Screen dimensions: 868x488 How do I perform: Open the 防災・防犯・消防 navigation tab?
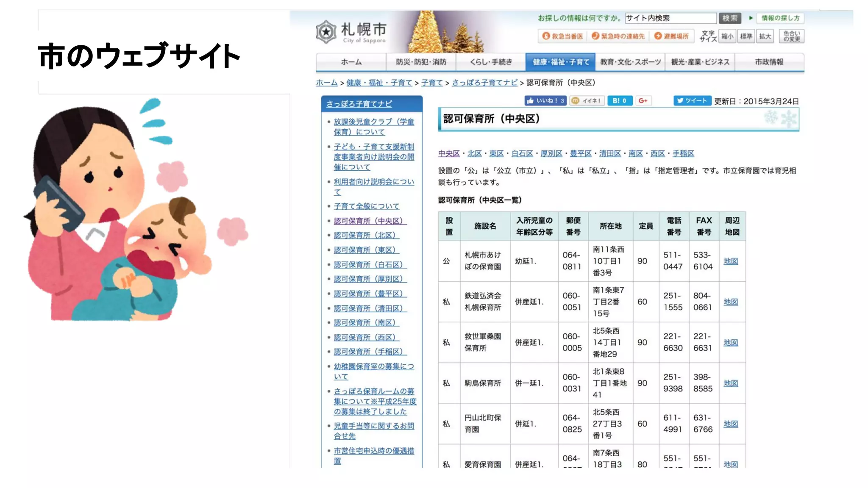coord(421,62)
